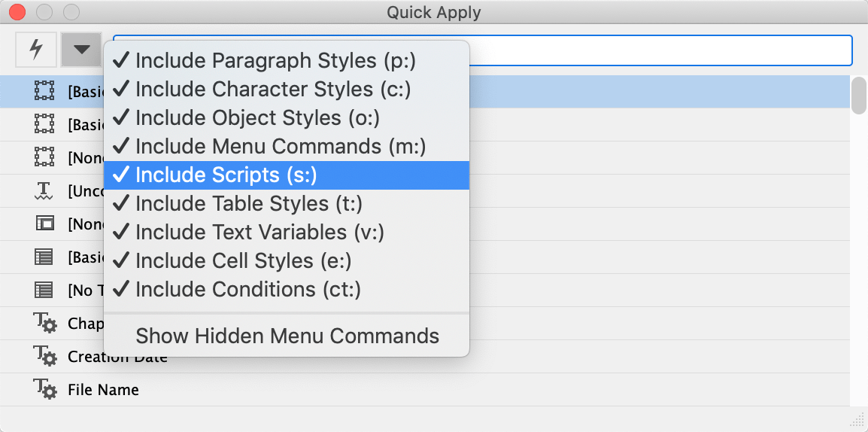
Task: Click the uncomposed character style icon (T with wavy underline)
Action: click(x=44, y=191)
